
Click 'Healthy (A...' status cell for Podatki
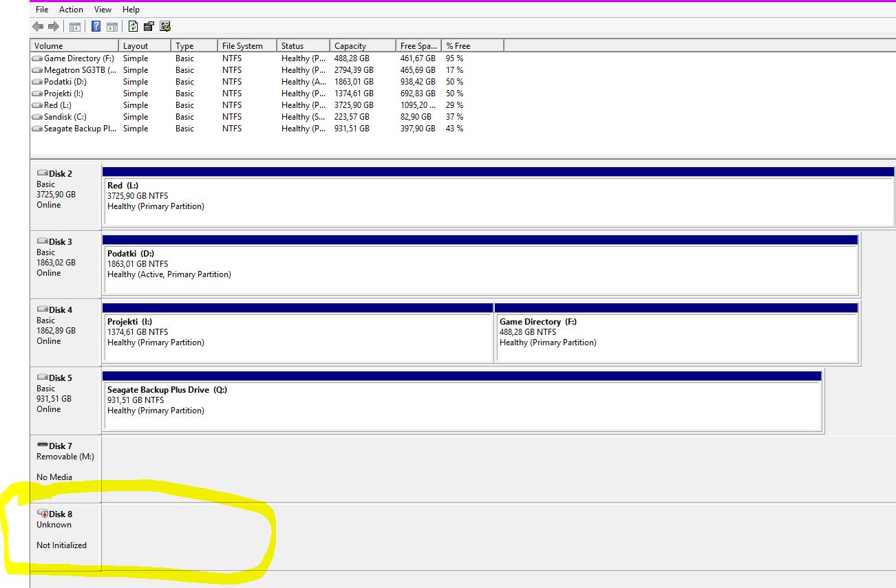(x=303, y=82)
